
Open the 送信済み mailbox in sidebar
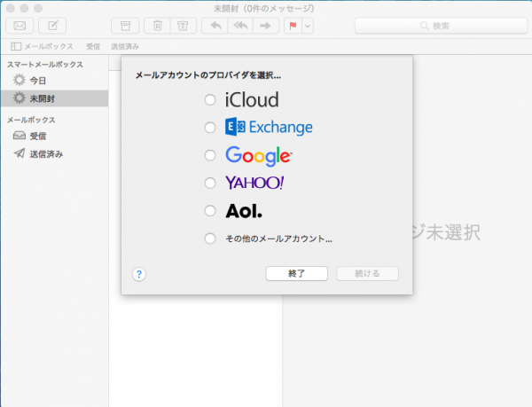(x=54, y=154)
